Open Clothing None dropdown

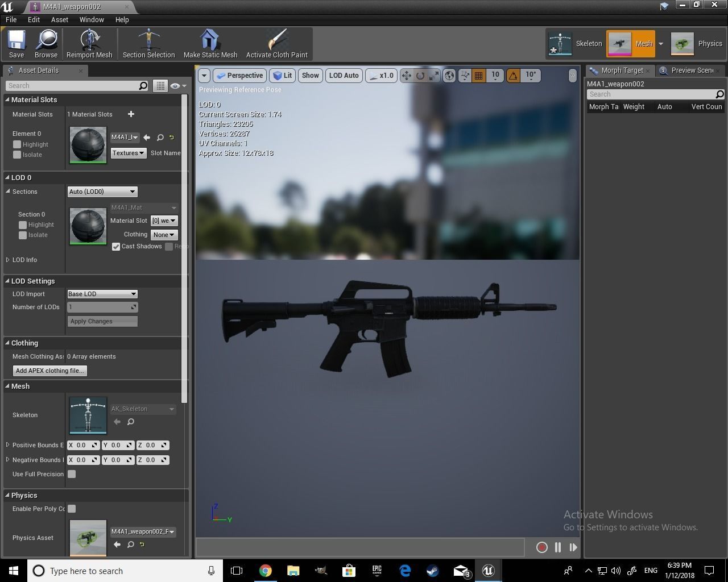[164, 235]
